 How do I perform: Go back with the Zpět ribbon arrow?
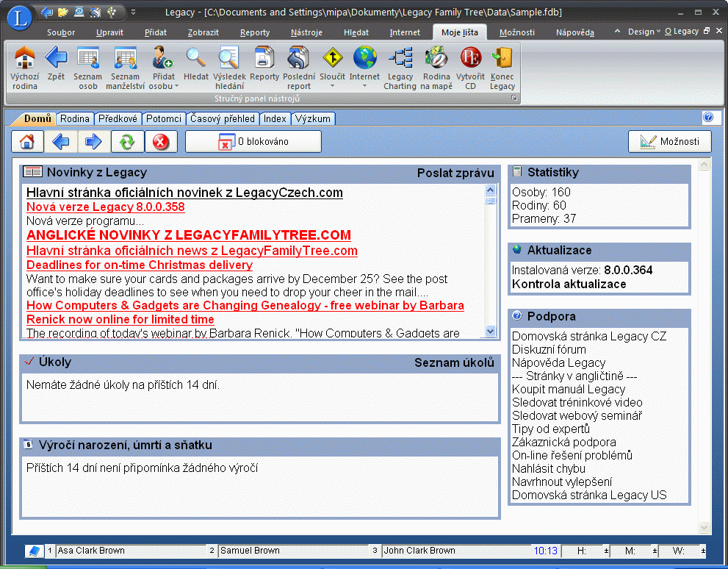pyautogui.click(x=56, y=64)
